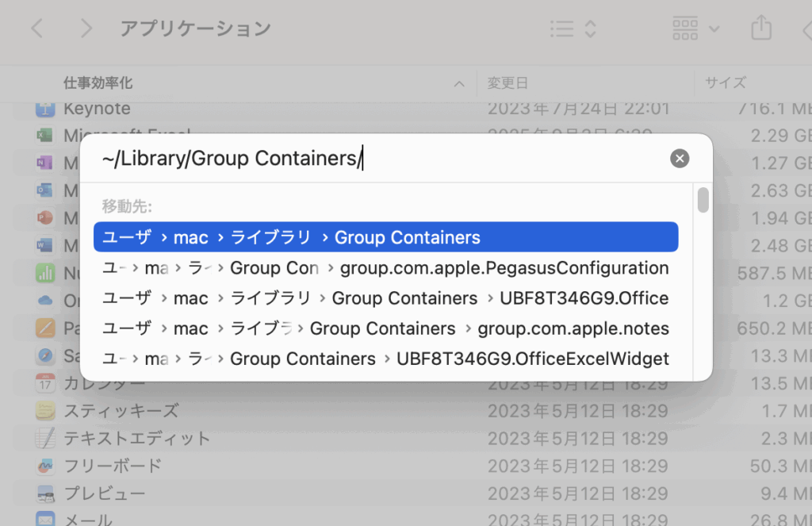Go back with the left arrow button

point(36,29)
